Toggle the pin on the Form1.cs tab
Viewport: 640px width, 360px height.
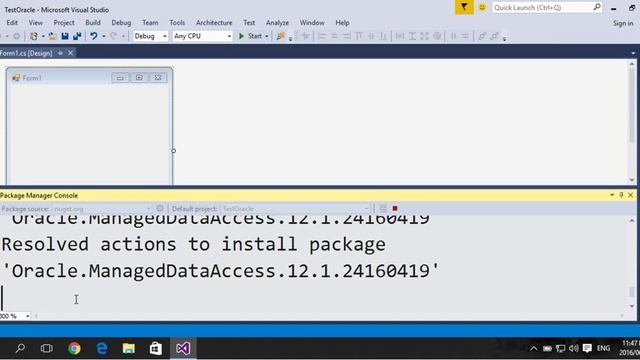[60, 53]
